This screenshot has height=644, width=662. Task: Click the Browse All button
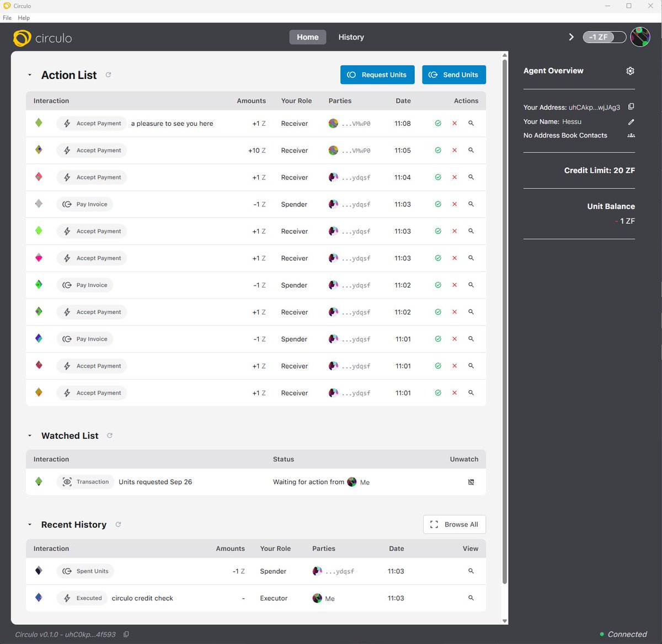[x=454, y=524]
